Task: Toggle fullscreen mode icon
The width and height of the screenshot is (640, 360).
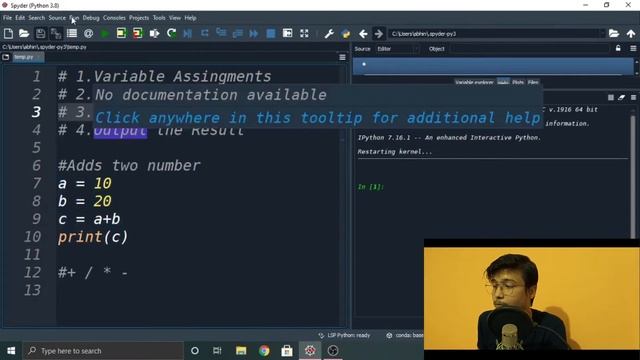Action: (x=304, y=33)
